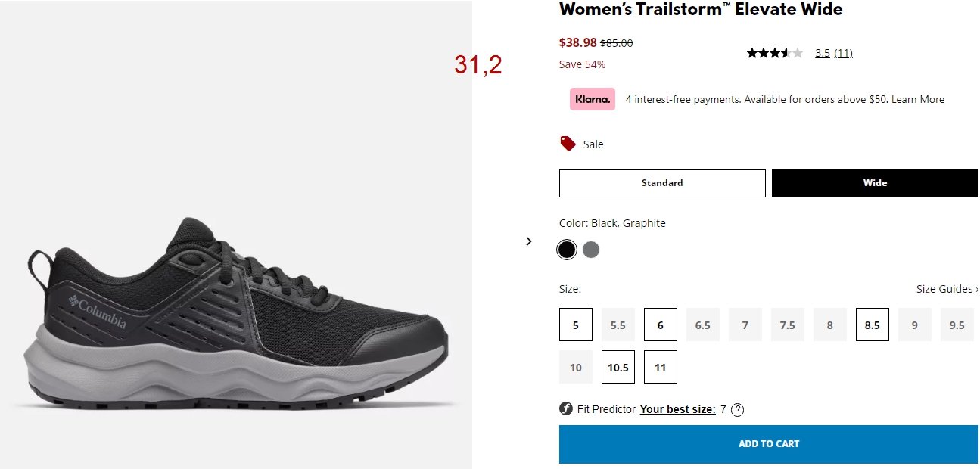Pick size 10.5
Screen dimensions: 980x469
click(x=618, y=367)
